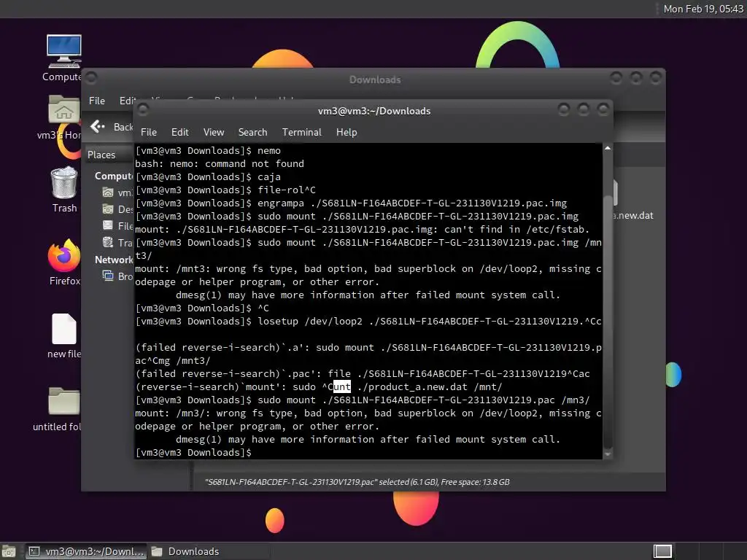This screenshot has width=747, height=560.
Task: Select the Network heading in Places sidebar
Action: click(x=114, y=260)
